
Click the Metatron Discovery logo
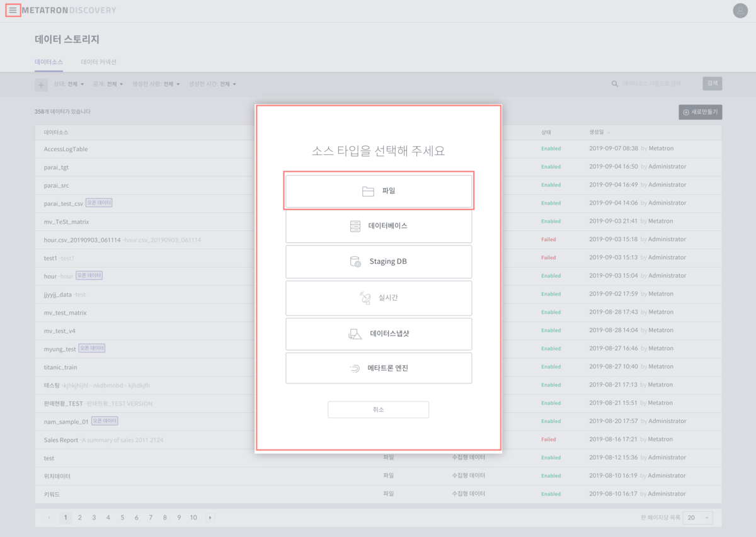point(69,11)
